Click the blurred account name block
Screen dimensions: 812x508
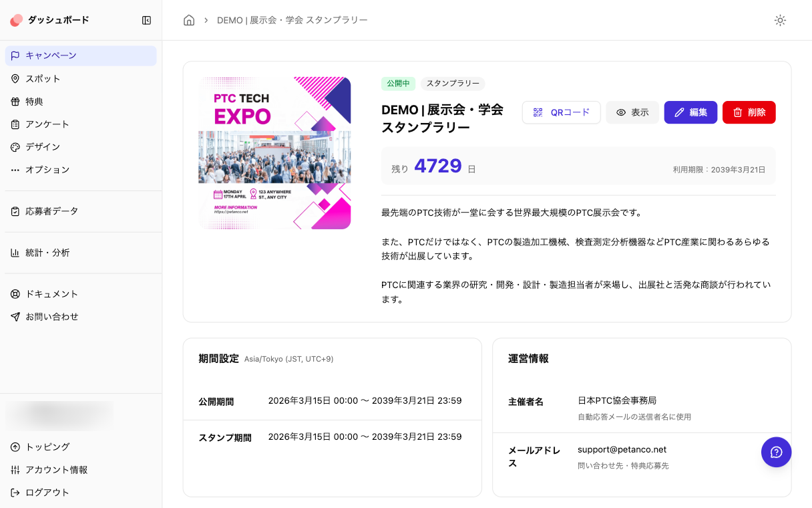click(x=59, y=415)
